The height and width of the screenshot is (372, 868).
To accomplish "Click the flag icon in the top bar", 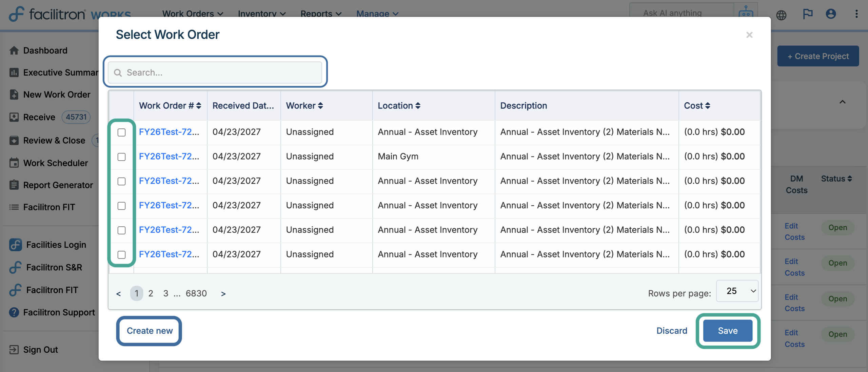I will [x=808, y=14].
